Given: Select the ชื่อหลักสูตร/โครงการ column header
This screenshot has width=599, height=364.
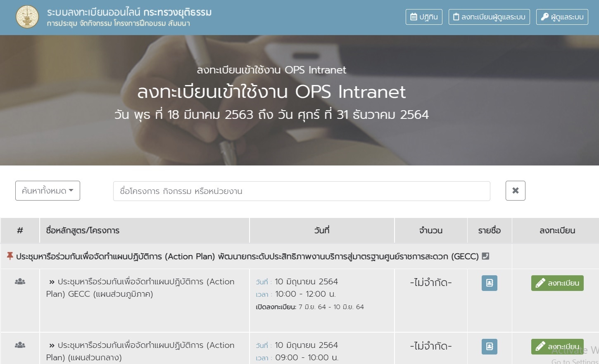Looking at the screenshot, I should (83, 230).
